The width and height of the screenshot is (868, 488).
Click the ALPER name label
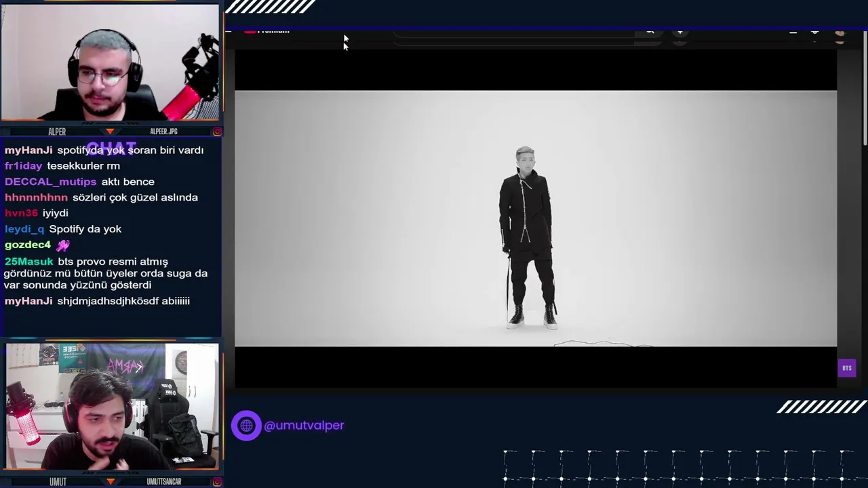[57, 131]
